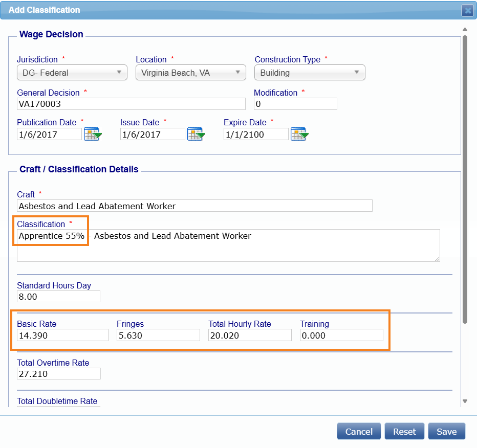
Task: Open the Expire Date calendar picker
Action: pos(299,134)
